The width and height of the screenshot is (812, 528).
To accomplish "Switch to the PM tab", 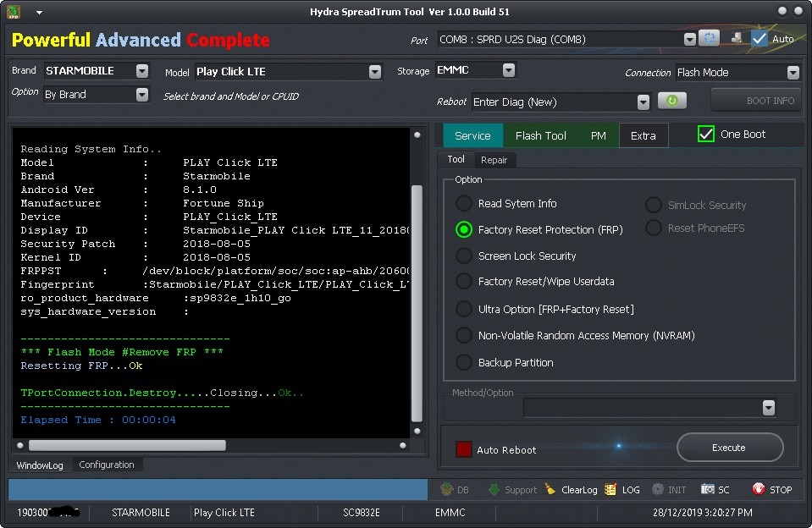I will pyautogui.click(x=598, y=135).
